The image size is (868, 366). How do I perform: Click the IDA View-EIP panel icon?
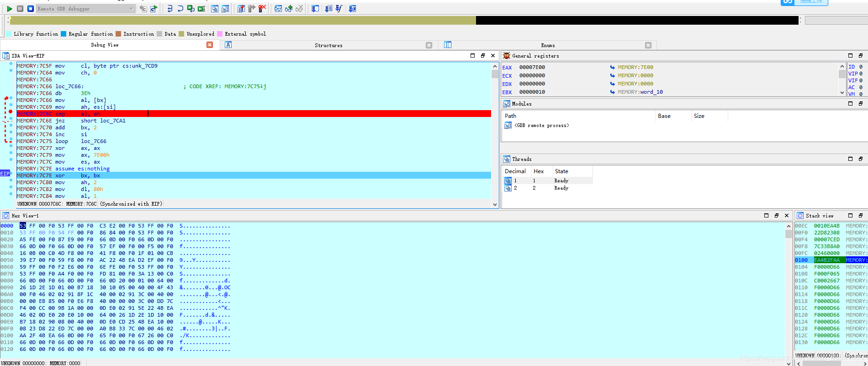[6, 56]
